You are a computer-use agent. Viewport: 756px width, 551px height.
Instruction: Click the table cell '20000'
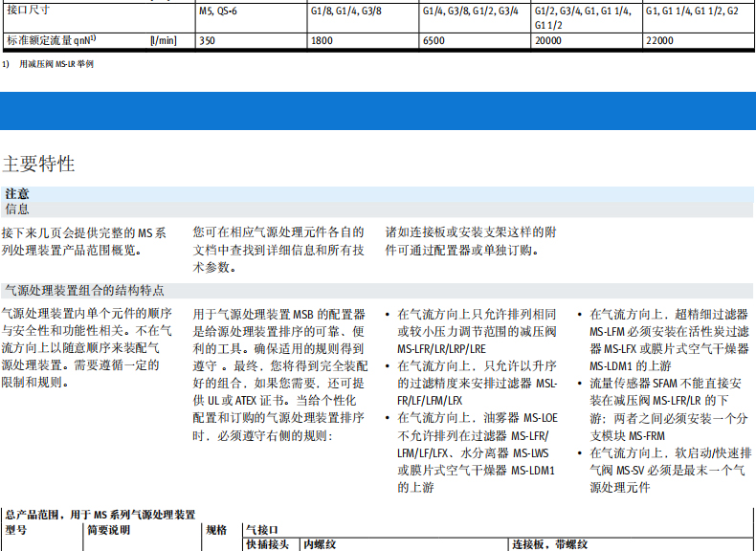547,40
